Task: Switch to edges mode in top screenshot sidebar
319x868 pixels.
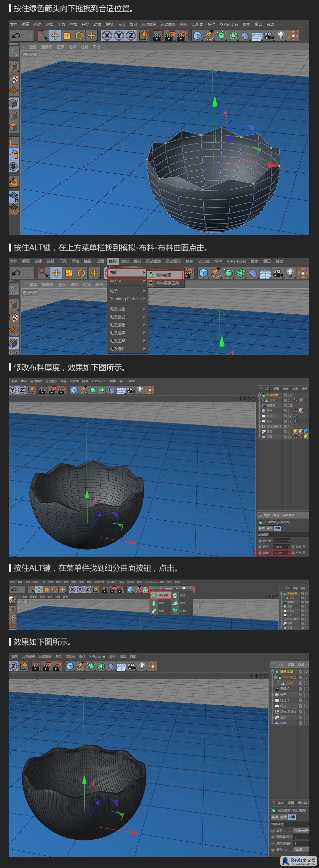Action: tap(14, 115)
